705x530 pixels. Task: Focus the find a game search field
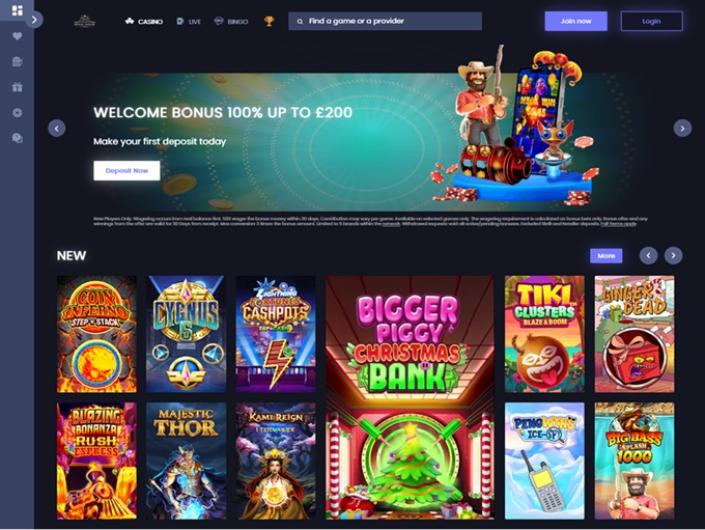pyautogui.click(x=385, y=21)
